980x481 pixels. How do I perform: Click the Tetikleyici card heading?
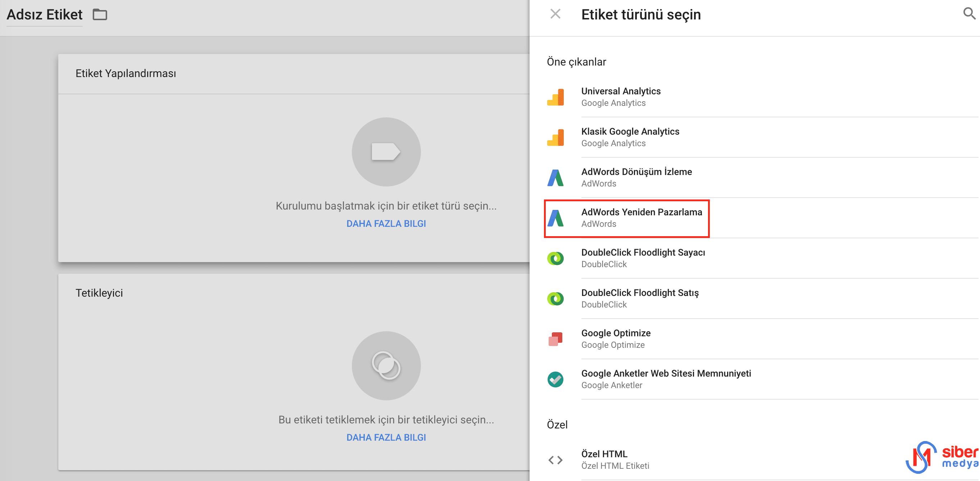point(99,293)
